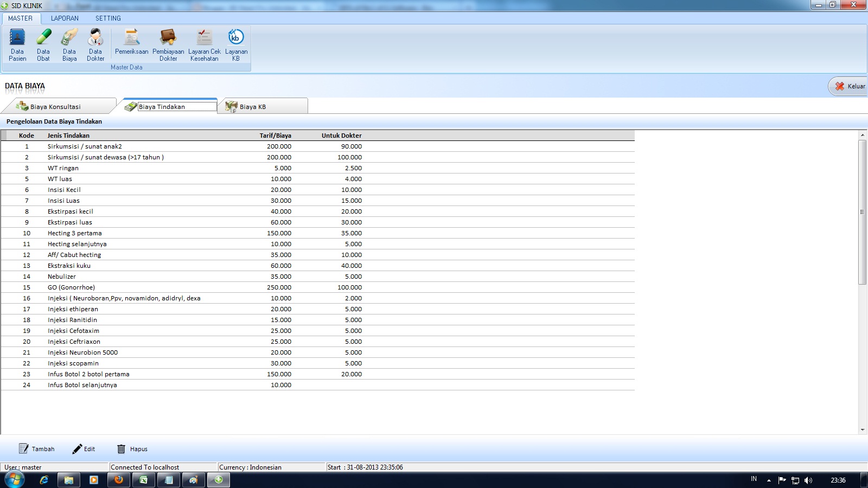This screenshot has width=868, height=488.
Task: Select 'Infus Botol 2 botol pertama' row
Action: [317, 374]
